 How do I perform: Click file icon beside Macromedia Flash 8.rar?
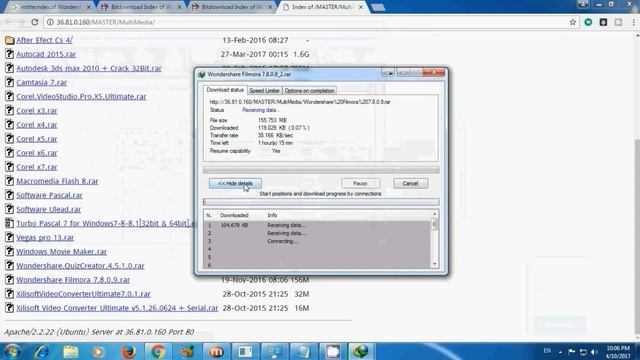[9, 181]
